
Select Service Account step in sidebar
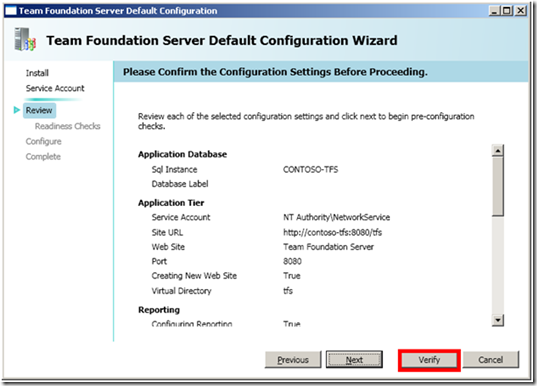click(55, 88)
